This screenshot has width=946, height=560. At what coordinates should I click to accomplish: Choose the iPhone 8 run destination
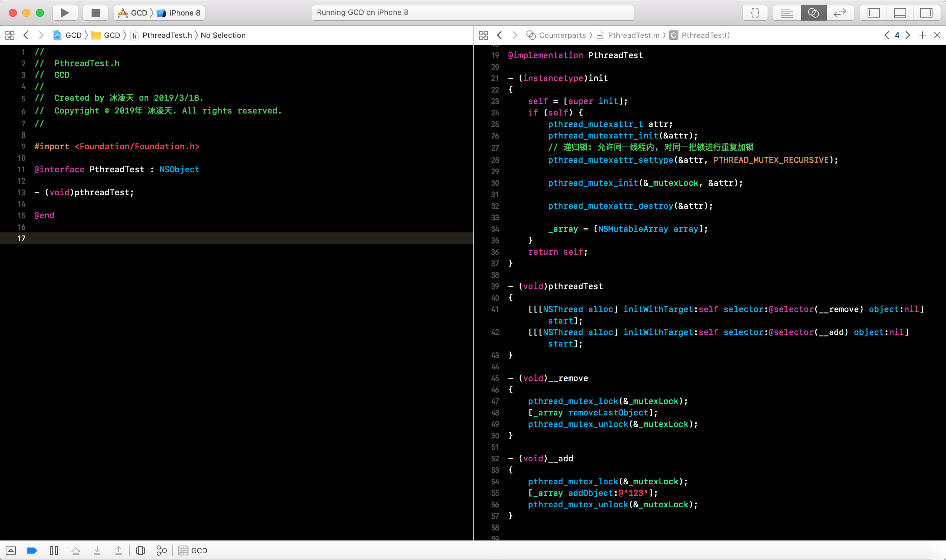coord(179,13)
